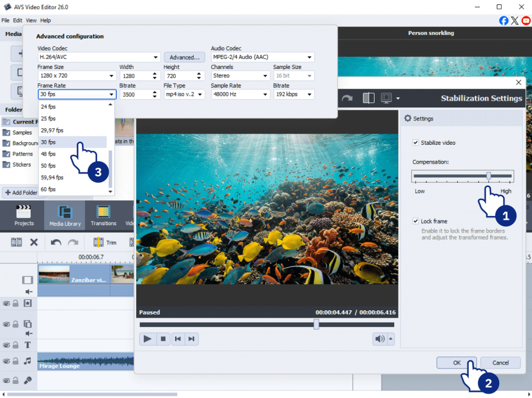Click OK in Stabilization Settings

(457, 363)
